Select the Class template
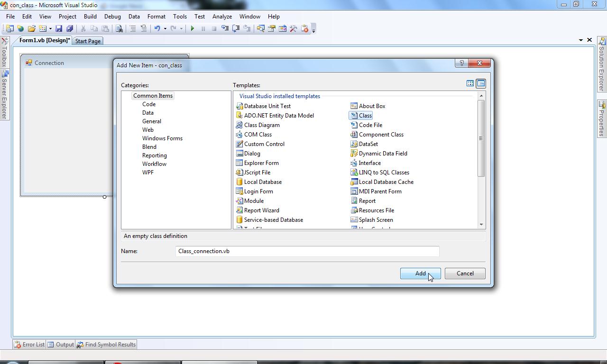Image resolution: width=607 pixels, height=364 pixels. point(361,116)
